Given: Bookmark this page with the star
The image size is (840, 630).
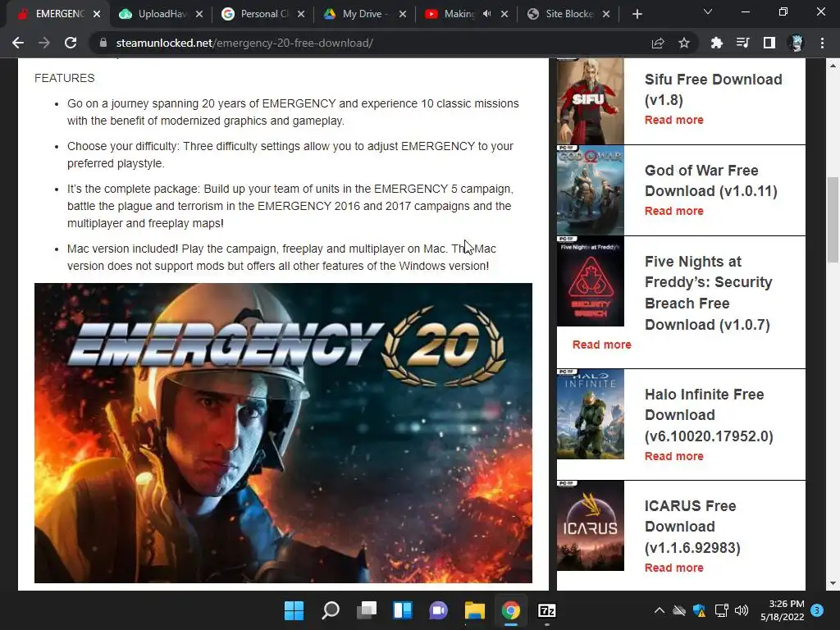Looking at the screenshot, I should coord(684,43).
